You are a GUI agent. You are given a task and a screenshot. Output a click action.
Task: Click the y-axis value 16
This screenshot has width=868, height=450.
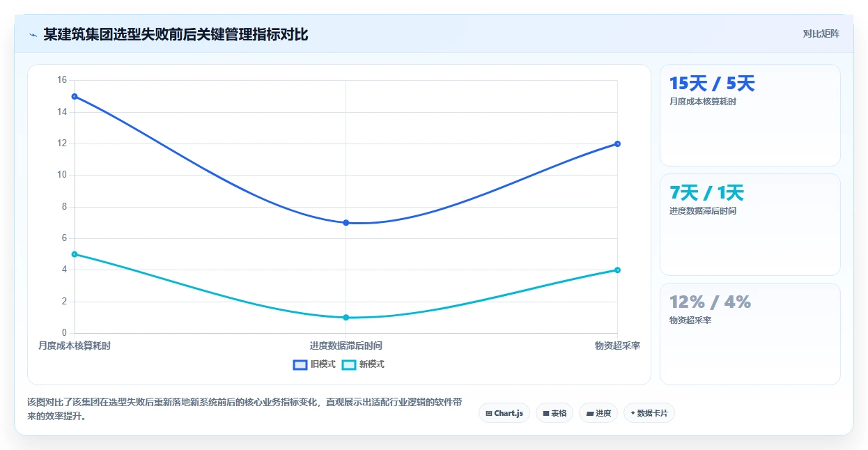(62, 80)
